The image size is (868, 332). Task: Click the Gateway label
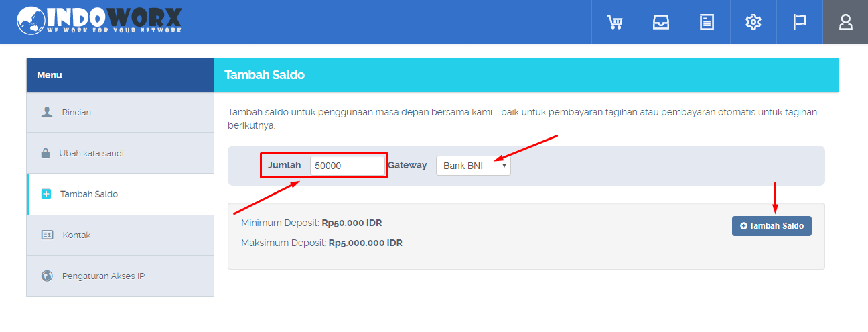coord(407,165)
